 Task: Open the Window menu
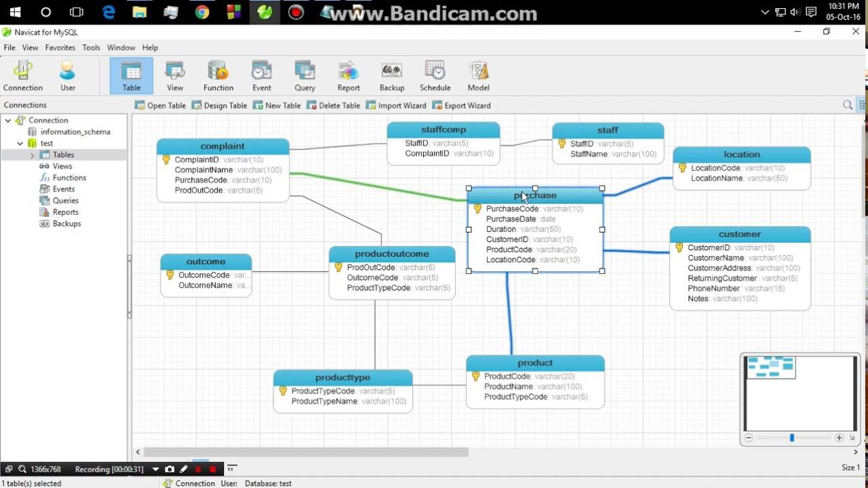[121, 47]
